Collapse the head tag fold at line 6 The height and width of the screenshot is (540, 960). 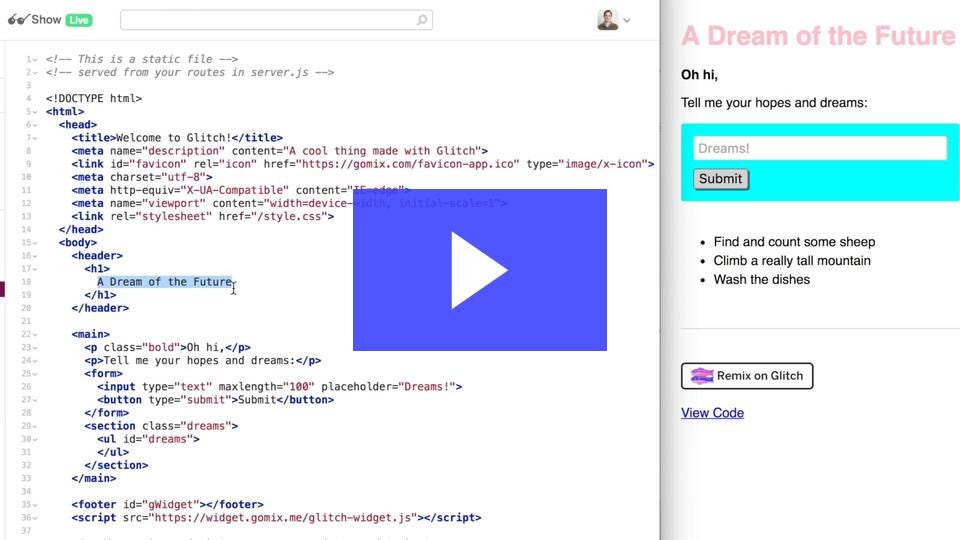35,125
